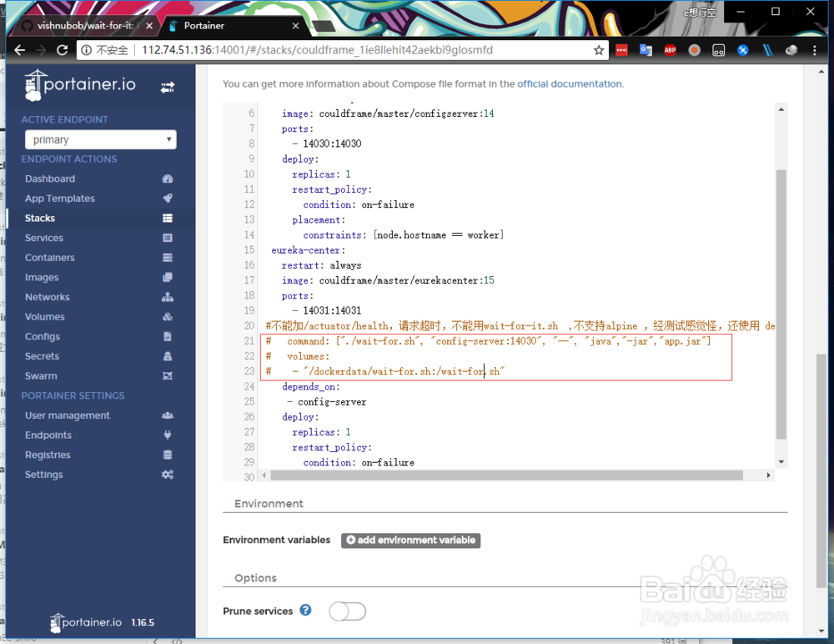Click the editor scroll-right arrow
Screen dimensions: 834x644
click(768, 475)
